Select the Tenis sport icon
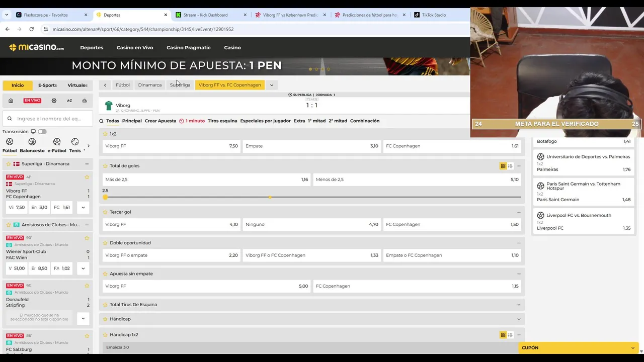 click(75, 142)
